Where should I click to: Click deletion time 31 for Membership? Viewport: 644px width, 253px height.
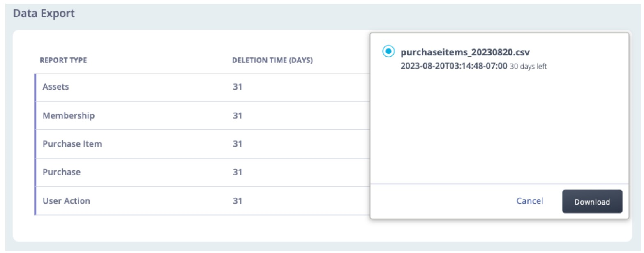point(237,116)
